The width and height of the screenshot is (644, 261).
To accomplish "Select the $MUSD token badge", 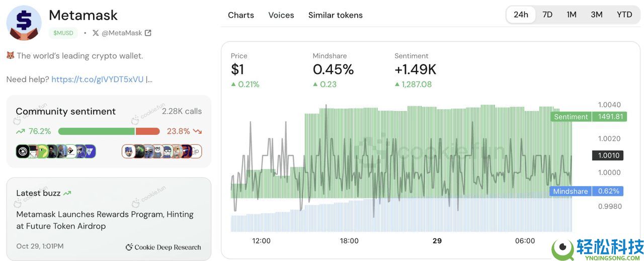I will point(63,33).
